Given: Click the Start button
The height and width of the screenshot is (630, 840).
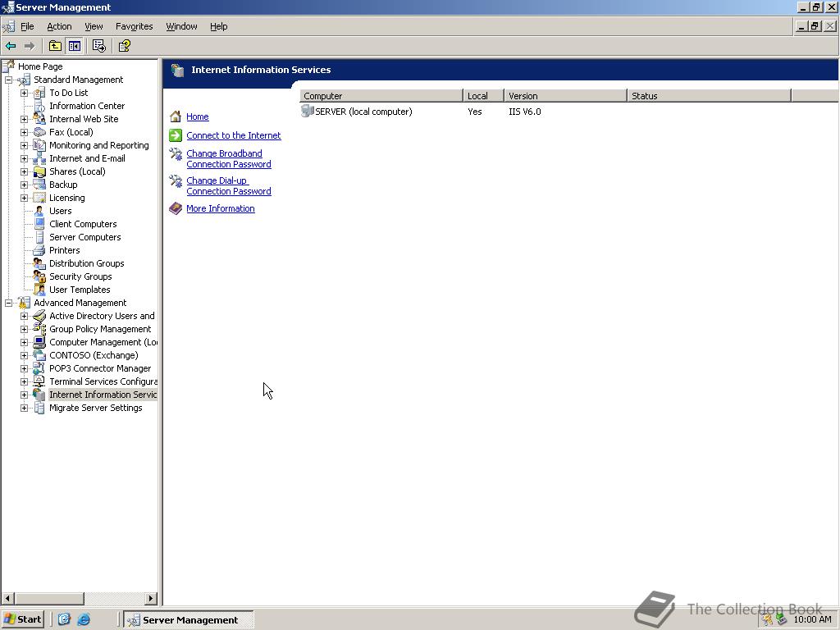Looking at the screenshot, I should 22,620.
